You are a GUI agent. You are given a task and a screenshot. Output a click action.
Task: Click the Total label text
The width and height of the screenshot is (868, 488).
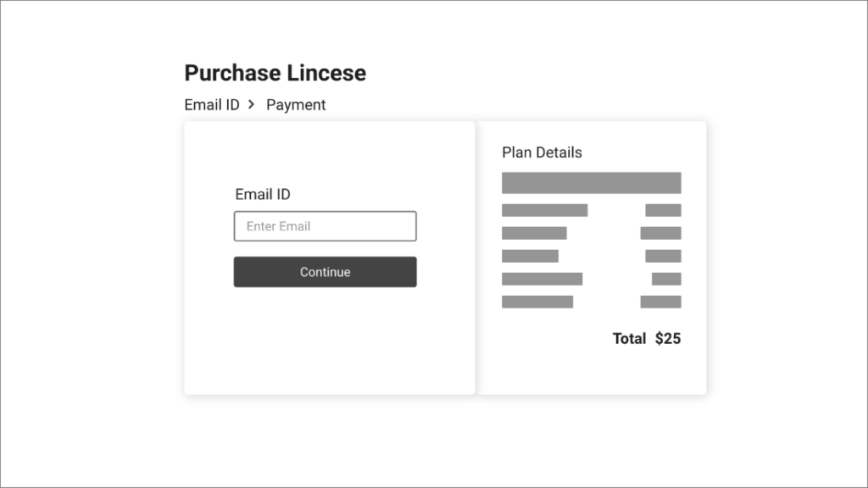[x=629, y=338]
